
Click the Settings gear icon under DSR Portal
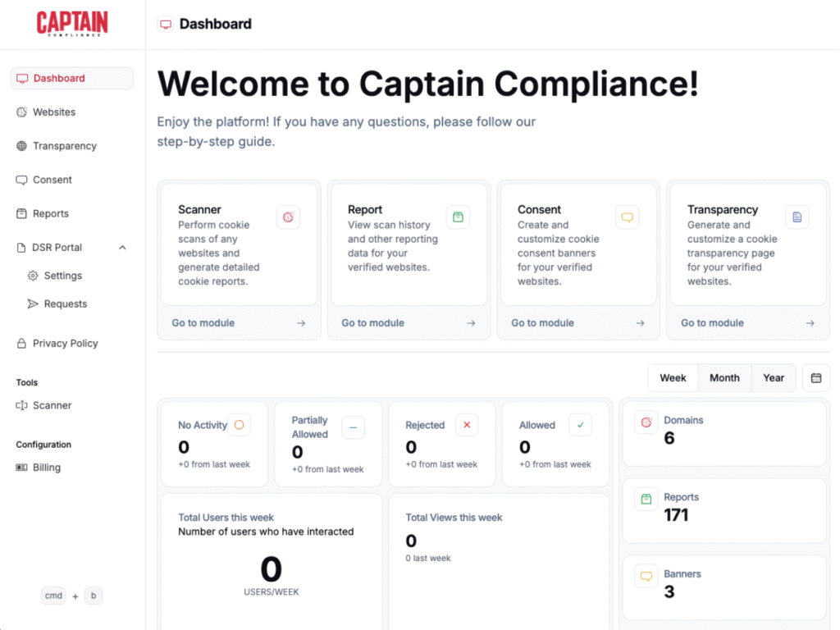[33, 276]
